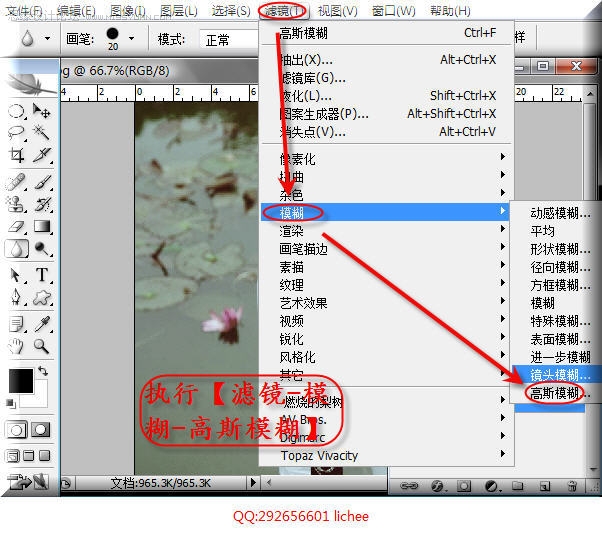Select the Blur tool in toolbox
The image size is (602, 535).
coord(16,249)
